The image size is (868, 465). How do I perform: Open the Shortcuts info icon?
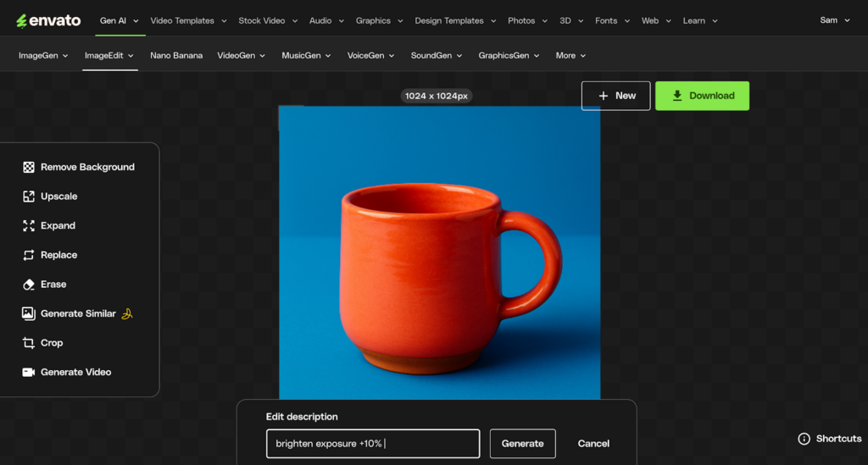(804, 439)
